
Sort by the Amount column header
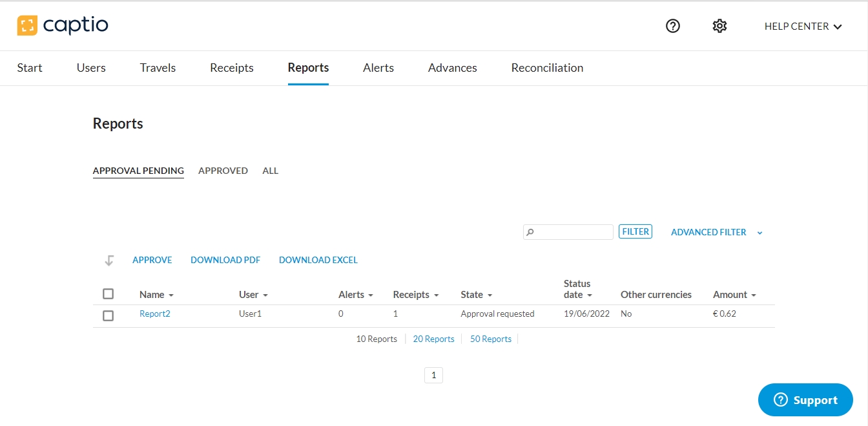[734, 295]
